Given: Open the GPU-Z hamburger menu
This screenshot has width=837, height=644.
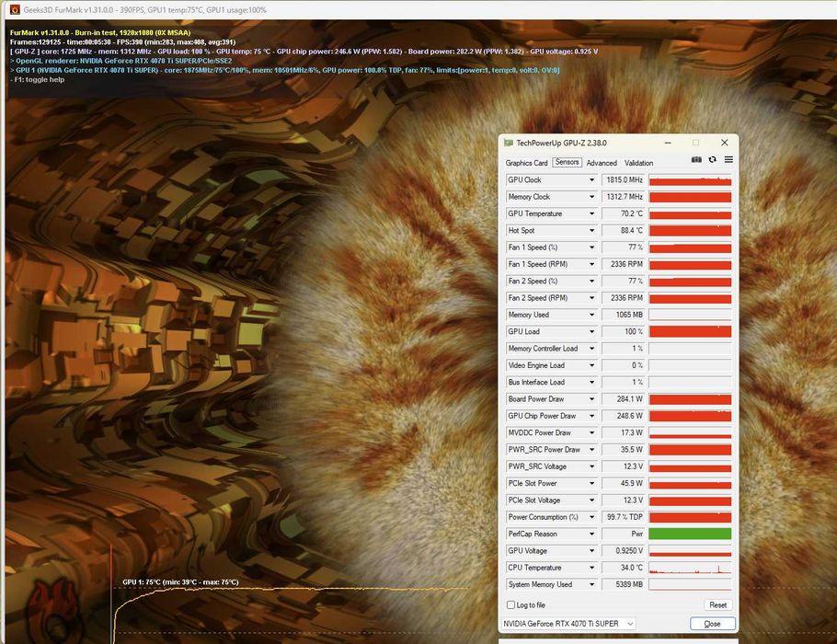Looking at the screenshot, I should tap(728, 160).
